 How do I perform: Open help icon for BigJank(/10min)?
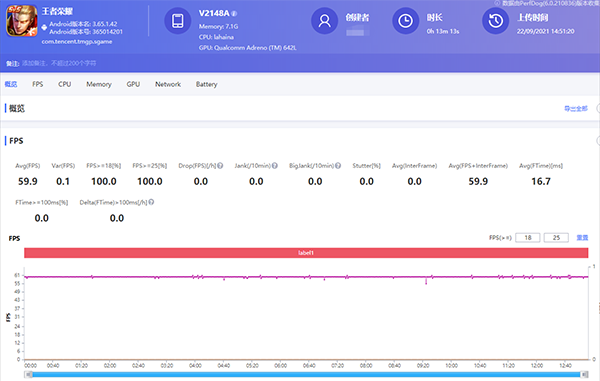(x=338, y=166)
